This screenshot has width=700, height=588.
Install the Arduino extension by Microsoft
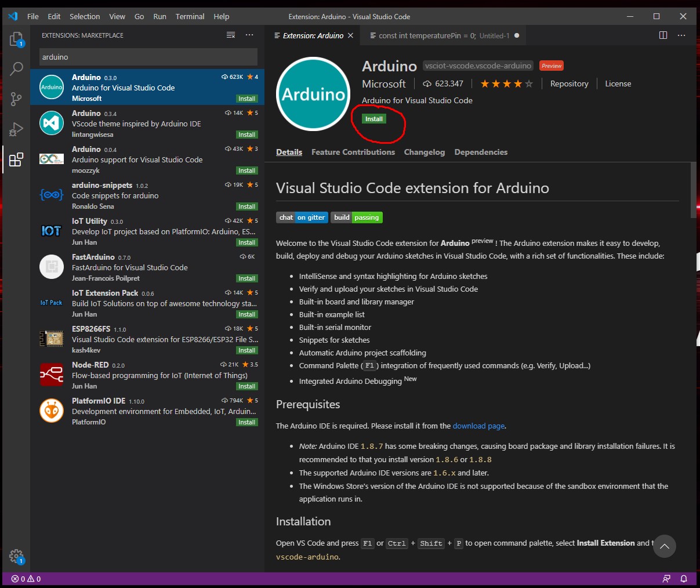click(374, 118)
